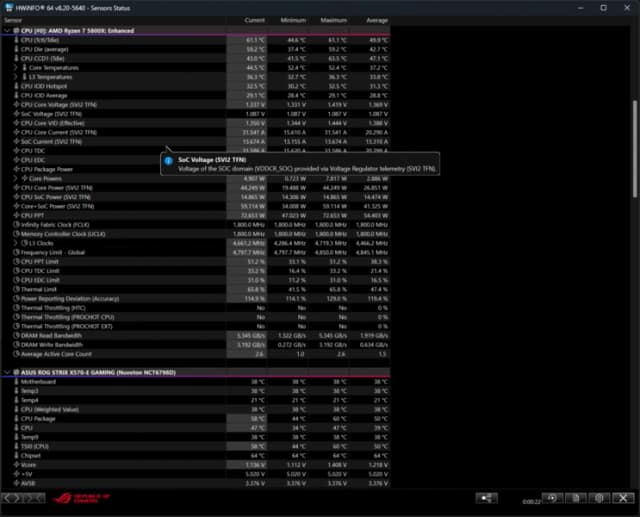Select the Temp3 row
This screenshot has width=640, height=517.
coord(196,391)
